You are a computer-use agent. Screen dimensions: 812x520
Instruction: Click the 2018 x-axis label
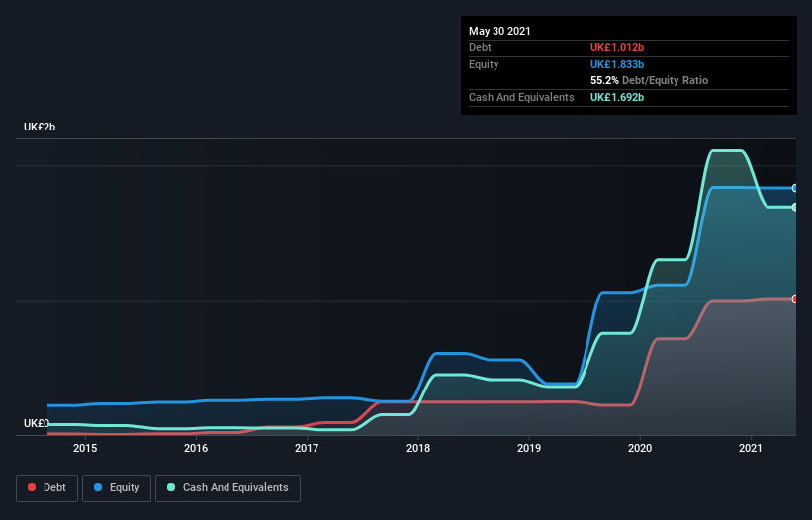click(x=418, y=448)
